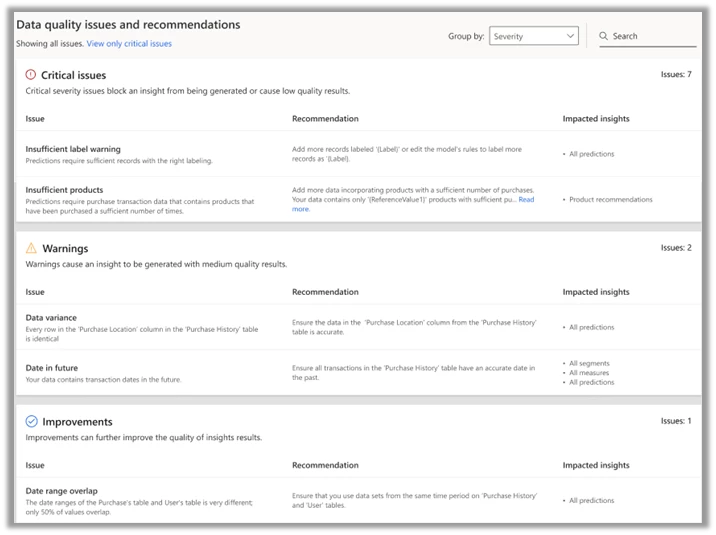Click the Critical issues section heading

[73, 75]
